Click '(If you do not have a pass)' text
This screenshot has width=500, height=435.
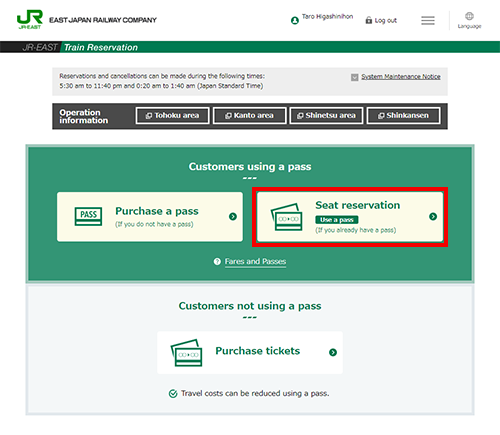tap(154, 224)
